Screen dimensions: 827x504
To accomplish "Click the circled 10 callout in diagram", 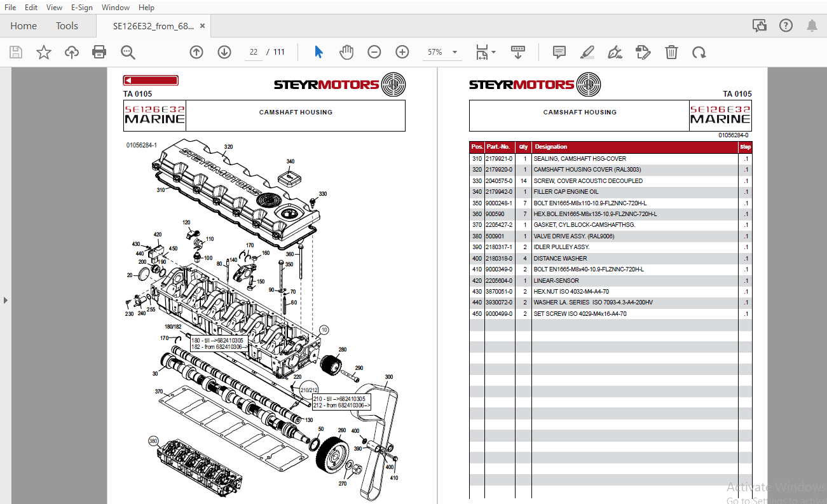I will tap(324, 330).
